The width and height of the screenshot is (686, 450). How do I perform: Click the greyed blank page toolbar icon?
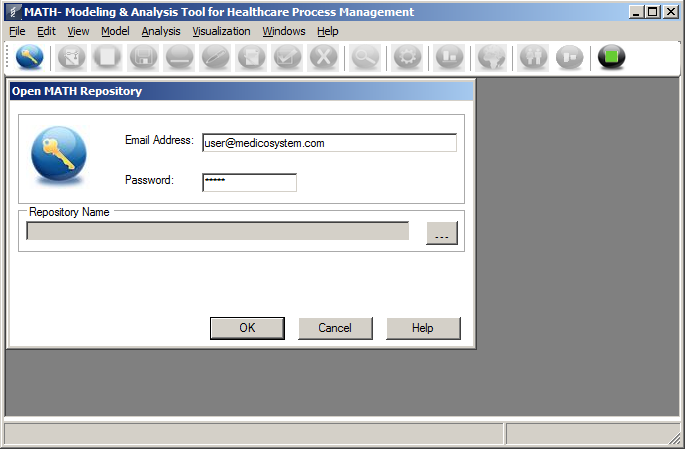(x=107, y=57)
